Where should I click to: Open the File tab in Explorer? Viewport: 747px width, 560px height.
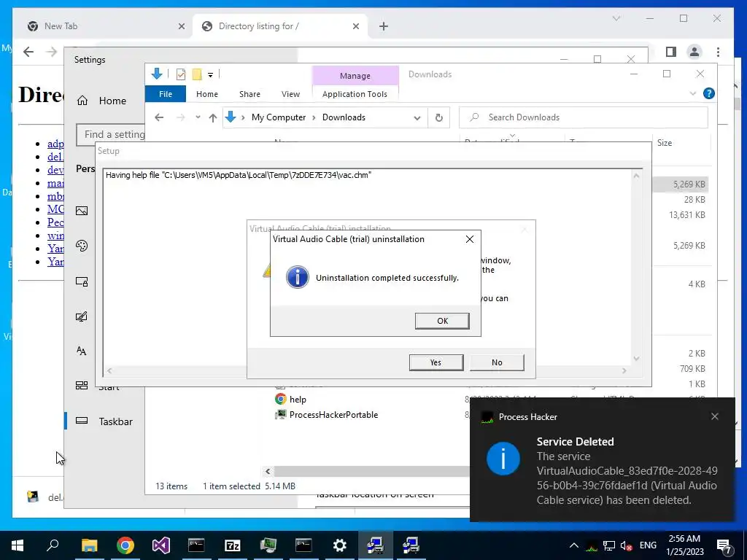[166, 94]
